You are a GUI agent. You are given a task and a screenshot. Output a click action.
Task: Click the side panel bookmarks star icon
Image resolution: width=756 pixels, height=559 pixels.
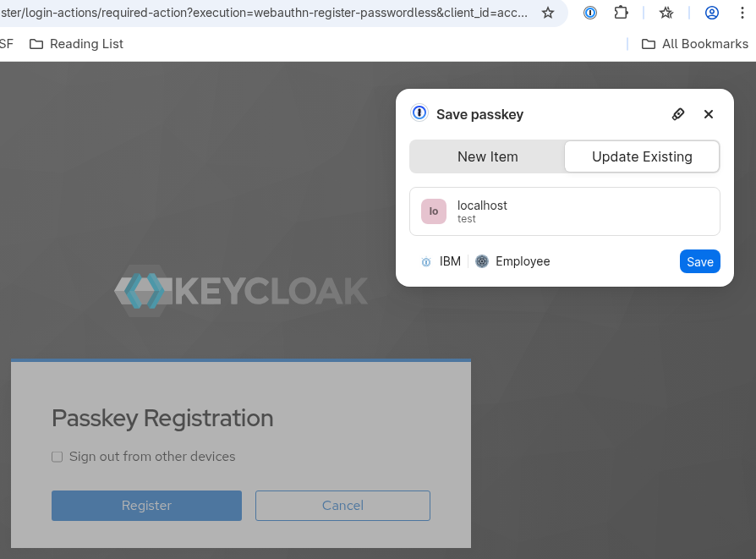pyautogui.click(x=666, y=13)
